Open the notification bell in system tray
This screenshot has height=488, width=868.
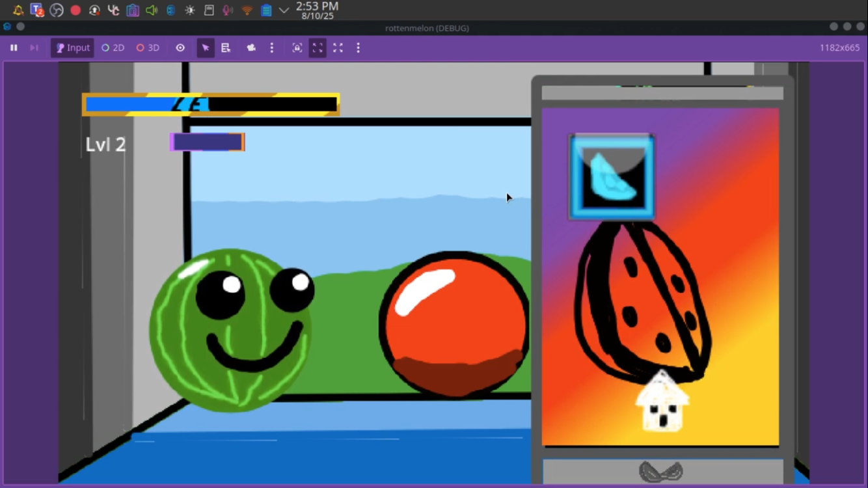coord(18,10)
